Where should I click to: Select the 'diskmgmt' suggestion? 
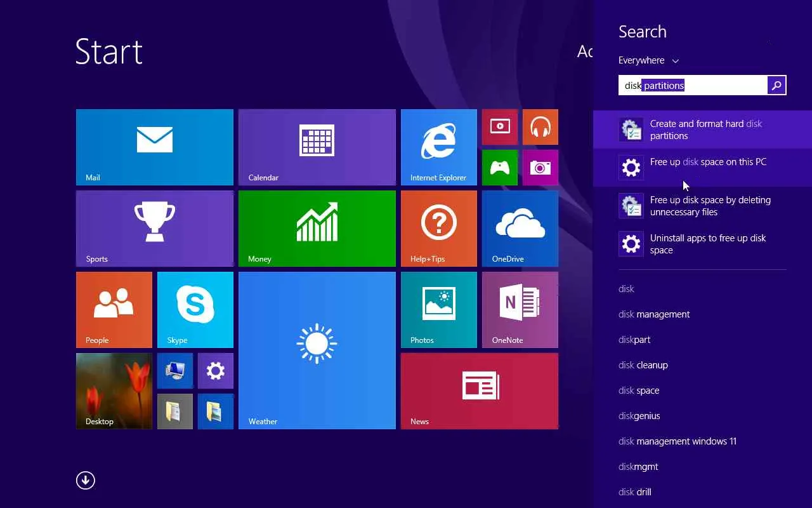pos(638,467)
